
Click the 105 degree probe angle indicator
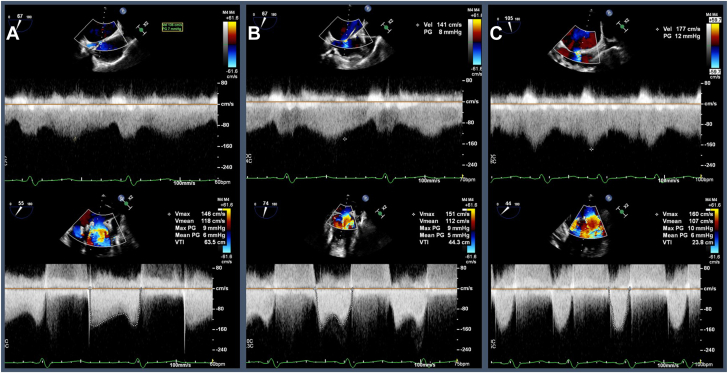click(509, 24)
